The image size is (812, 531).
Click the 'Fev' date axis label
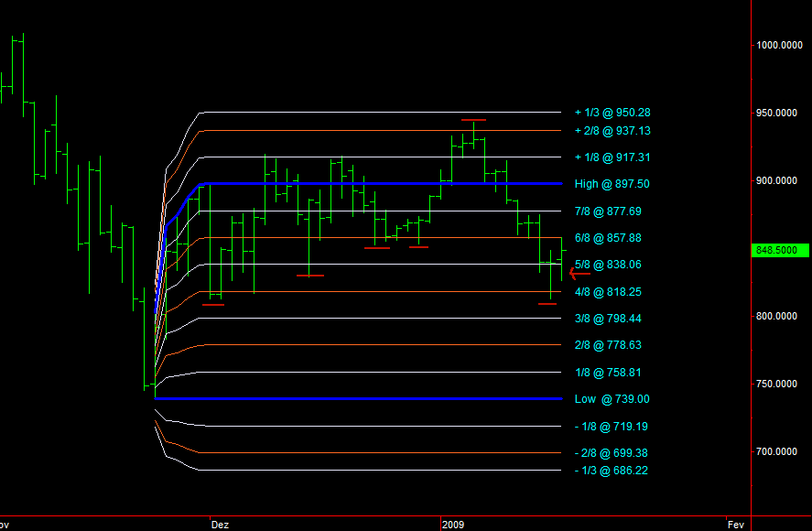[736, 525]
